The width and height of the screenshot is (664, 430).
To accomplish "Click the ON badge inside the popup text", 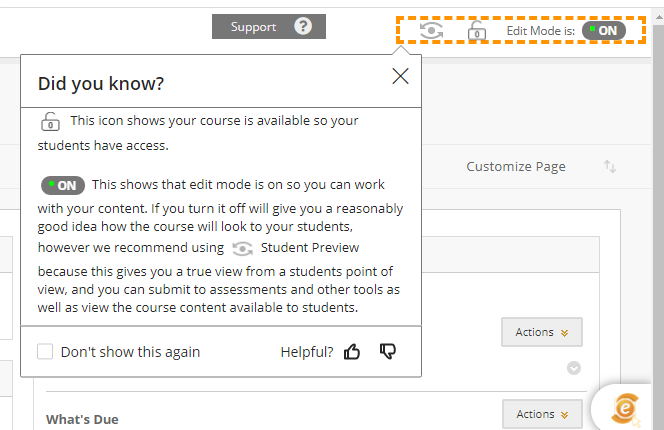I will pyautogui.click(x=62, y=185).
